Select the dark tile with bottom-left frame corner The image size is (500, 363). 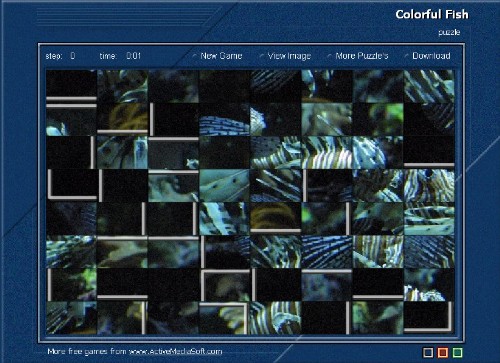[72, 185]
